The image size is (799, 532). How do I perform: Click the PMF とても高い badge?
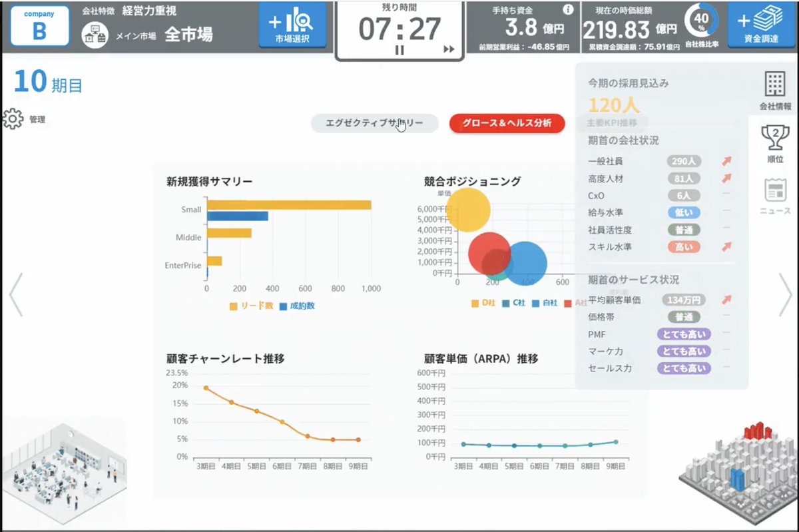[684, 334]
